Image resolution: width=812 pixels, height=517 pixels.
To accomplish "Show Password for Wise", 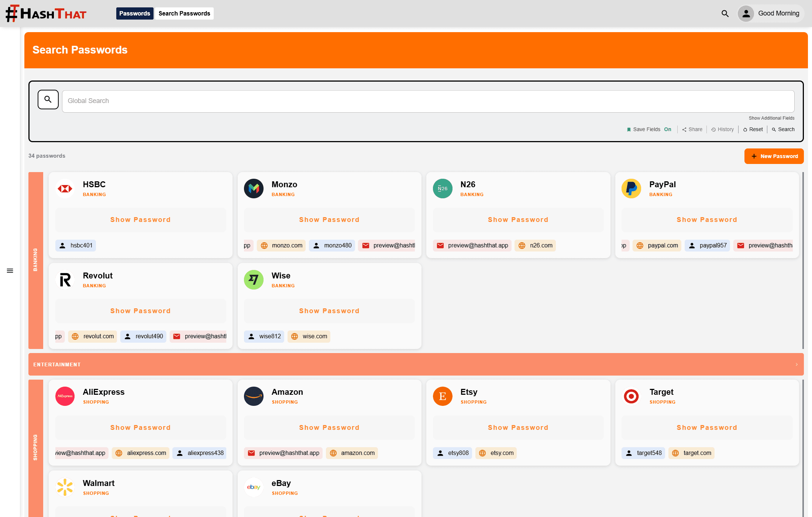I will point(329,311).
